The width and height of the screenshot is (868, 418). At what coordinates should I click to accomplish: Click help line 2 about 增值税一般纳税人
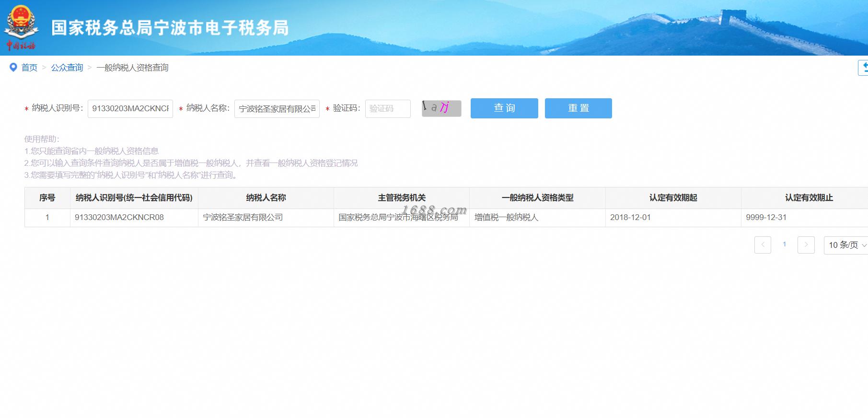[191, 163]
